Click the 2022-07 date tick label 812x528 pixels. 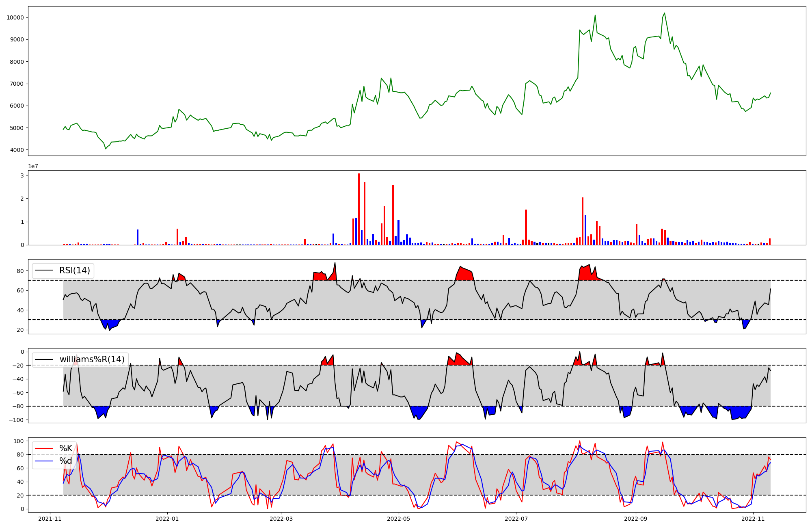pyautogui.click(x=516, y=519)
